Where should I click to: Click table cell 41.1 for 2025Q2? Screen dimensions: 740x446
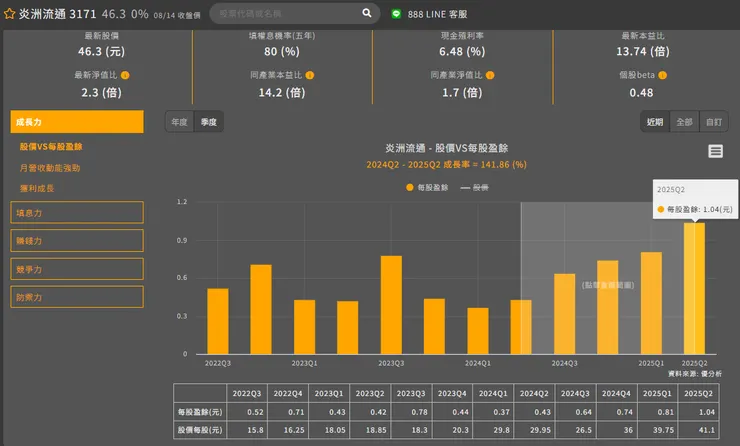click(x=698, y=430)
